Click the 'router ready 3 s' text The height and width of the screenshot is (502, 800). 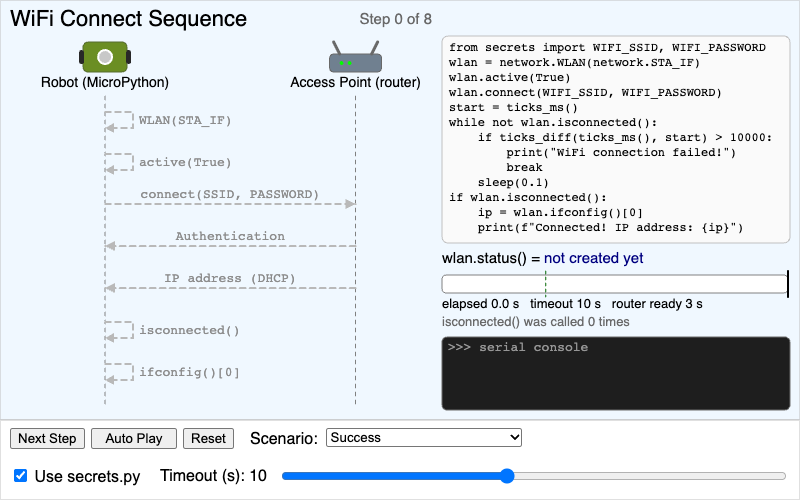tap(657, 304)
